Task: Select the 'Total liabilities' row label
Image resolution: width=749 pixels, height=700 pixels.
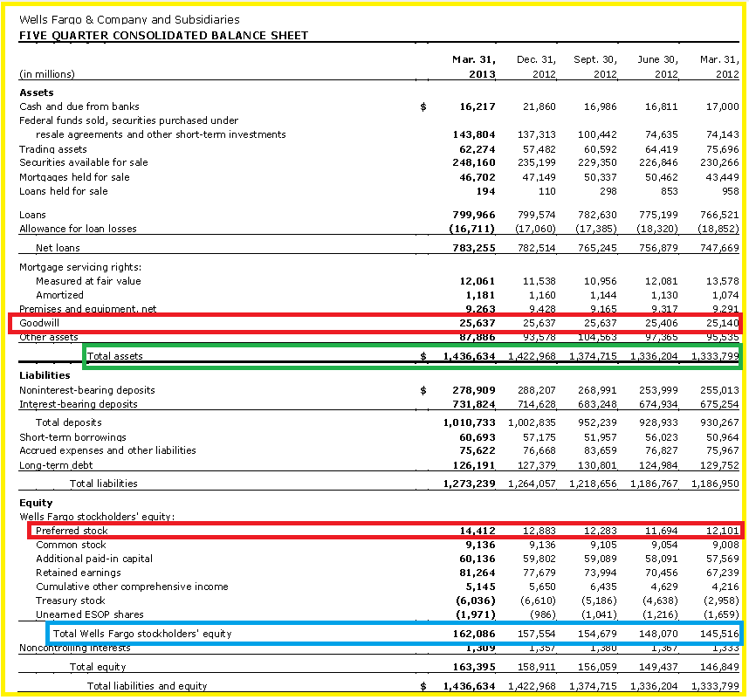Action: [x=104, y=484]
